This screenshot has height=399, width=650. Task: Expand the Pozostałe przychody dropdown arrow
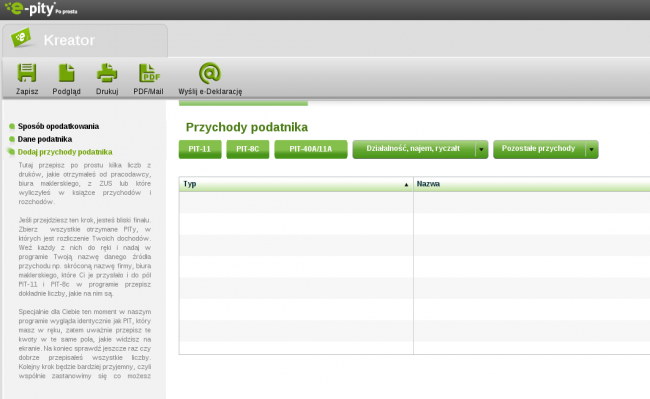[x=592, y=150]
